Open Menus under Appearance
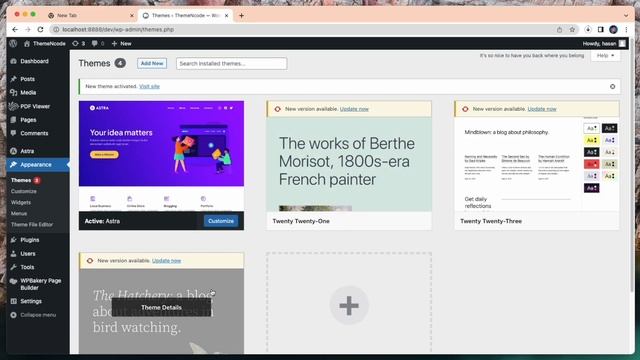The width and height of the screenshot is (640, 360). coord(19,213)
